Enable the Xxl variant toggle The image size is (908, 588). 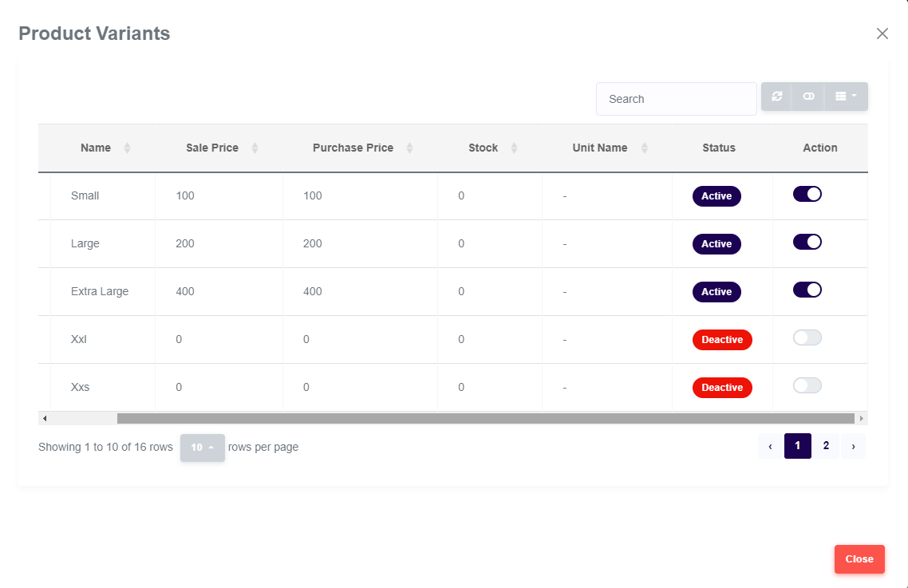(807, 337)
